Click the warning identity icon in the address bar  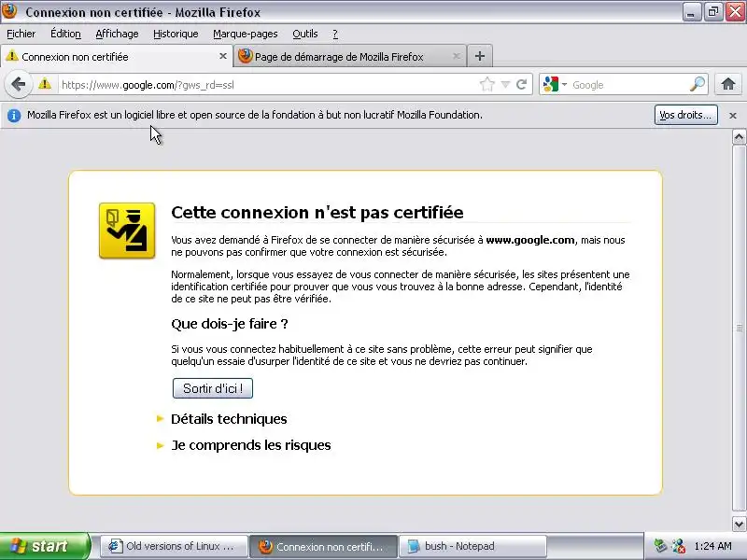[x=45, y=84]
